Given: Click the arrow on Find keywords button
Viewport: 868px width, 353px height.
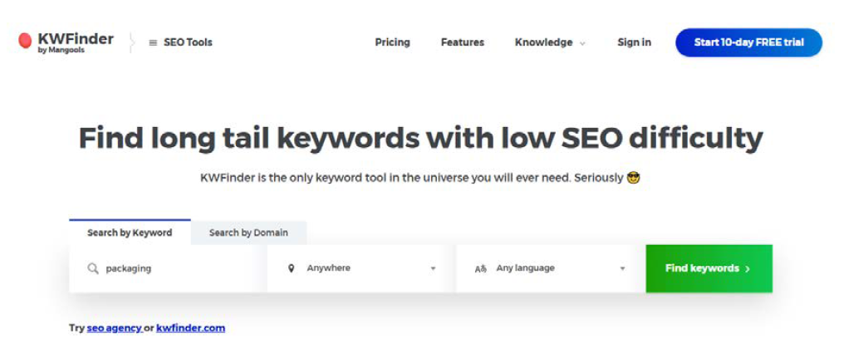Looking at the screenshot, I should (x=748, y=269).
